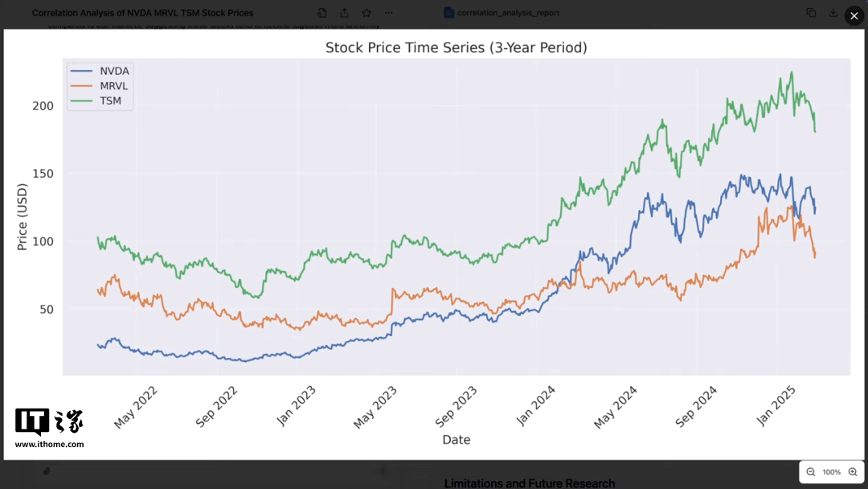This screenshot has height=489, width=868.
Task: Click the conversation title about NVDA MRVL TSM
Action: 142,13
